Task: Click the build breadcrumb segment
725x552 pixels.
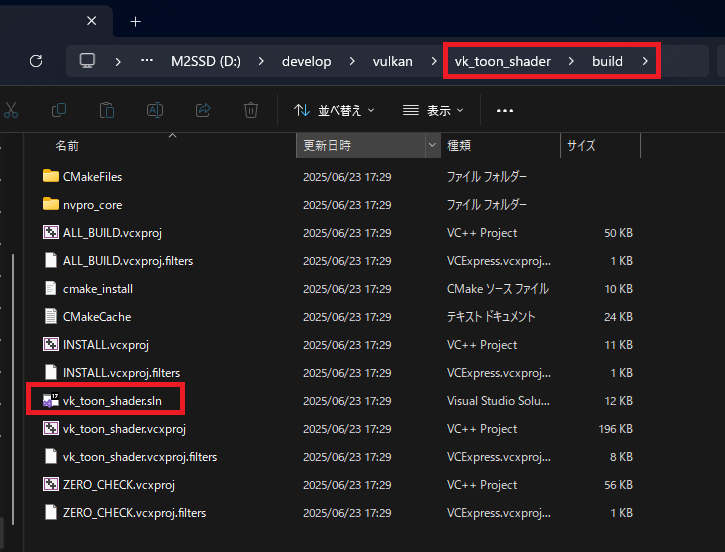Action: (x=607, y=61)
